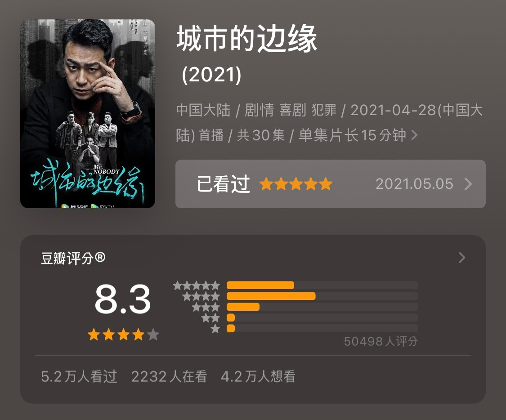Open 4.2万人想看 wishlist
This screenshot has width=506, height=420.
tap(258, 376)
